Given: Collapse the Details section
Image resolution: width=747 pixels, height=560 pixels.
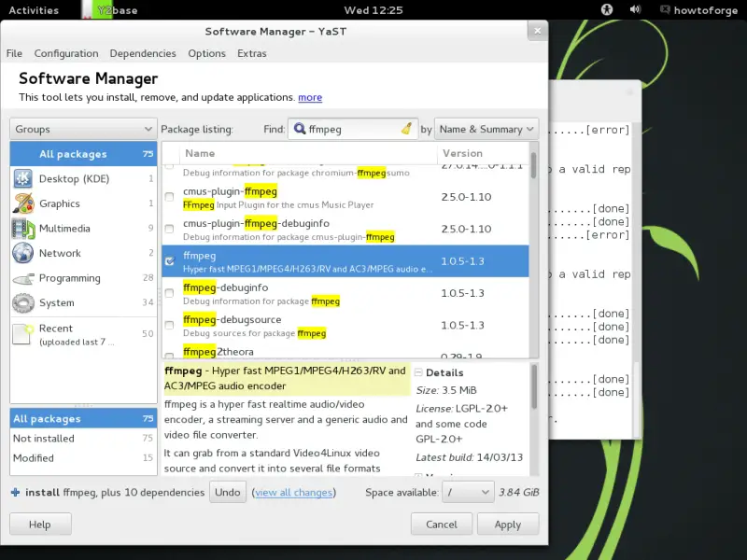Looking at the screenshot, I should click(x=418, y=372).
